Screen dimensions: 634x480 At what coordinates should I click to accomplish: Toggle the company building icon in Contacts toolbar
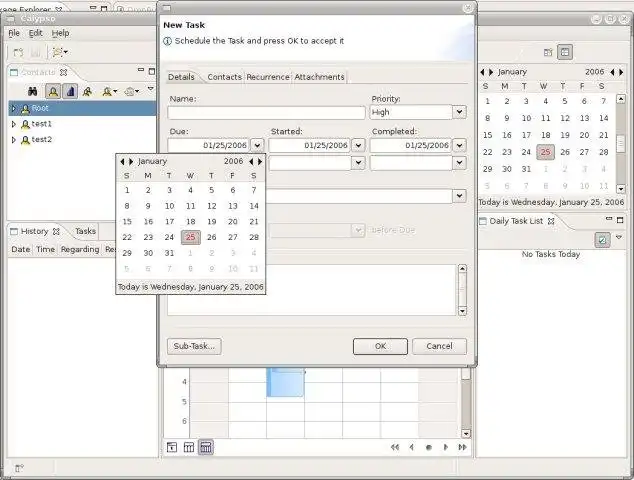(x=70, y=91)
